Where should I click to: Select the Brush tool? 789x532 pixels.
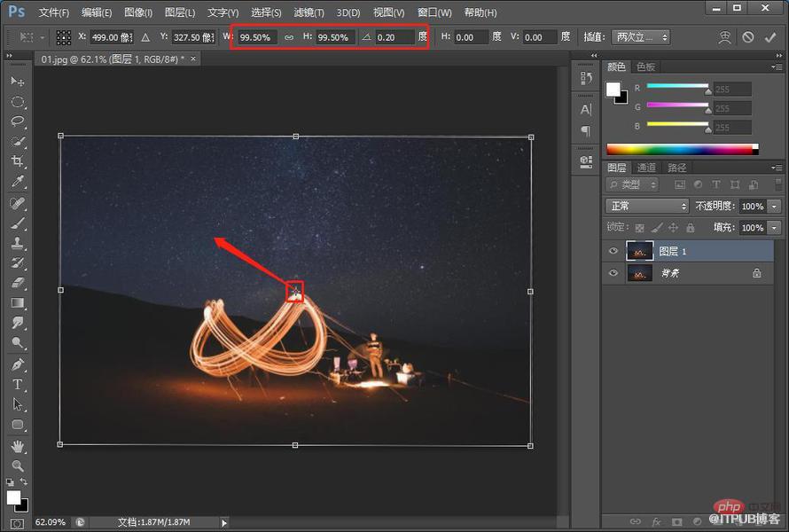pyautogui.click(x=18, y=223)
